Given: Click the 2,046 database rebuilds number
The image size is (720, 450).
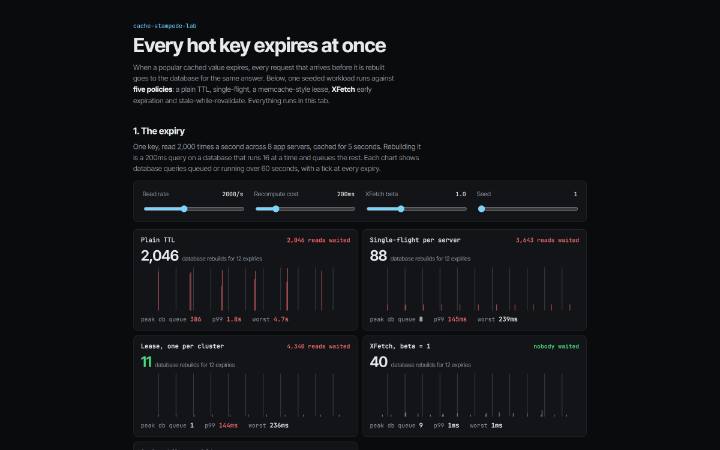Looking at the screenshot, I should click(159, 256).
